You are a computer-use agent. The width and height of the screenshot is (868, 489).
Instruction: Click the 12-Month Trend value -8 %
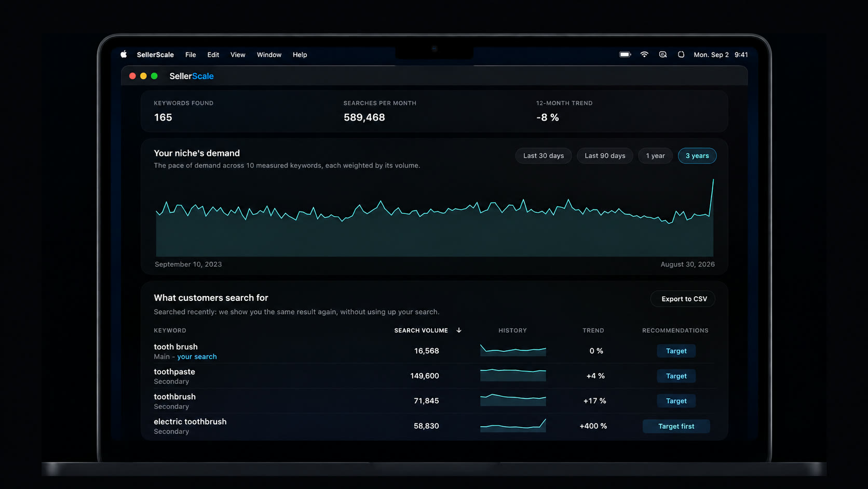[x=548, y=117]
